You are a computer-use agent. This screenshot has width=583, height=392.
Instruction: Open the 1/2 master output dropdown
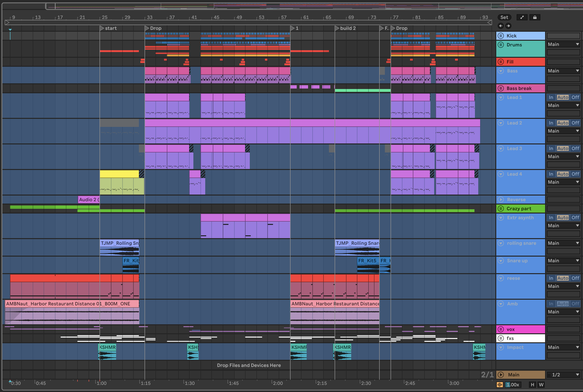563,374
